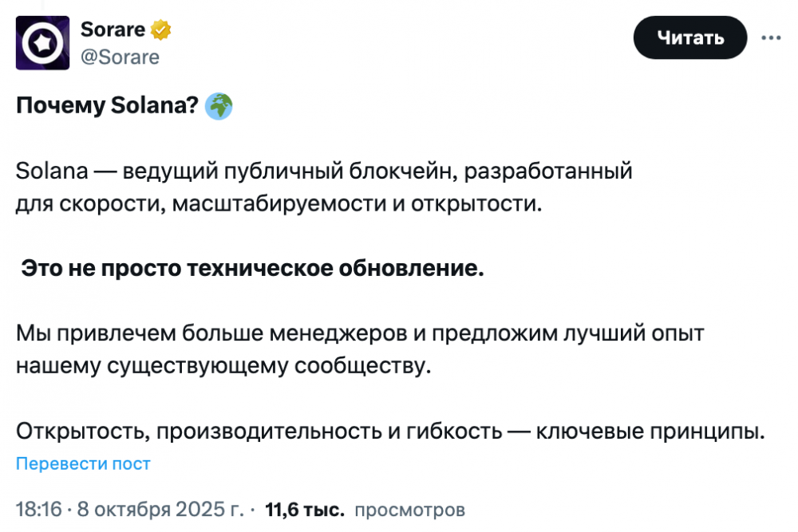Click the просмотров label
798x532 pixels.
pyautogui.click(x=409, y=509)
